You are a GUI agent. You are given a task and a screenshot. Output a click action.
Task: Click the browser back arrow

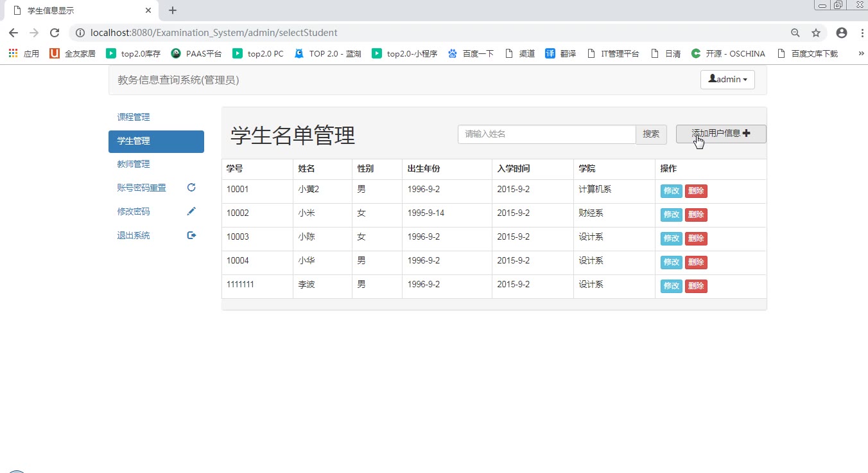click(x=13, y=33)
